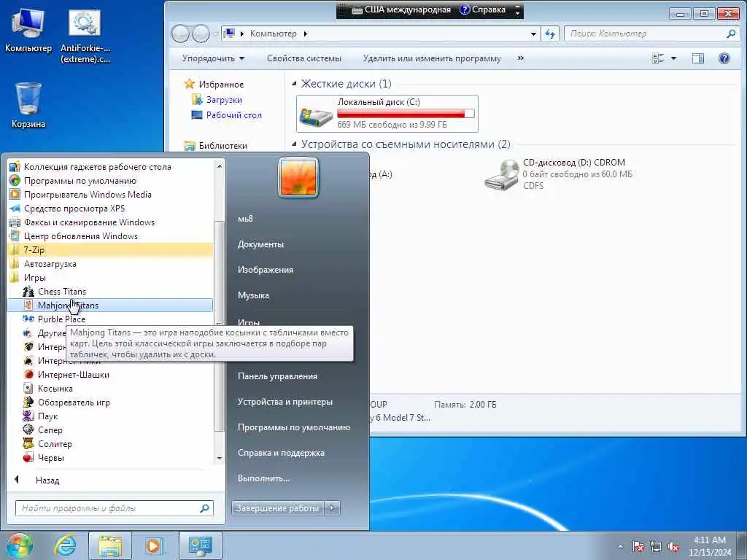Collapse Жесткие диски group
Image resolution: width=747 pixels, height=560 pixels.
tap(295, 84)
